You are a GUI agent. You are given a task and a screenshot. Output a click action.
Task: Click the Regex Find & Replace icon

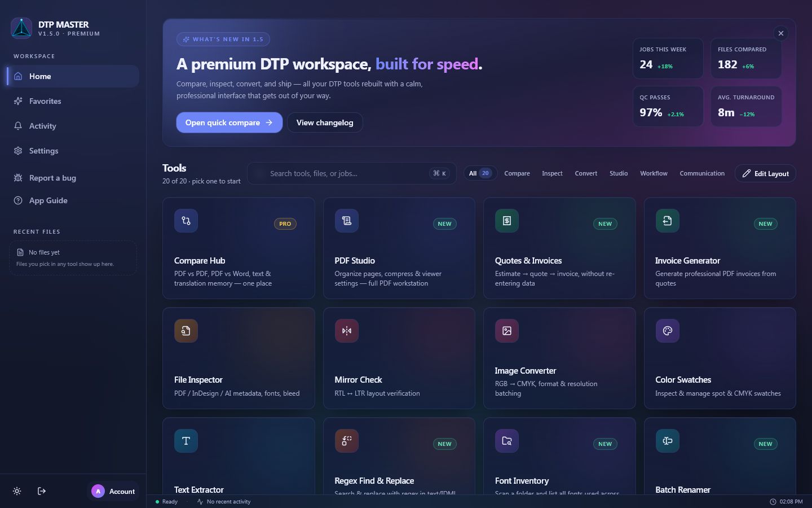pos(346,441)
